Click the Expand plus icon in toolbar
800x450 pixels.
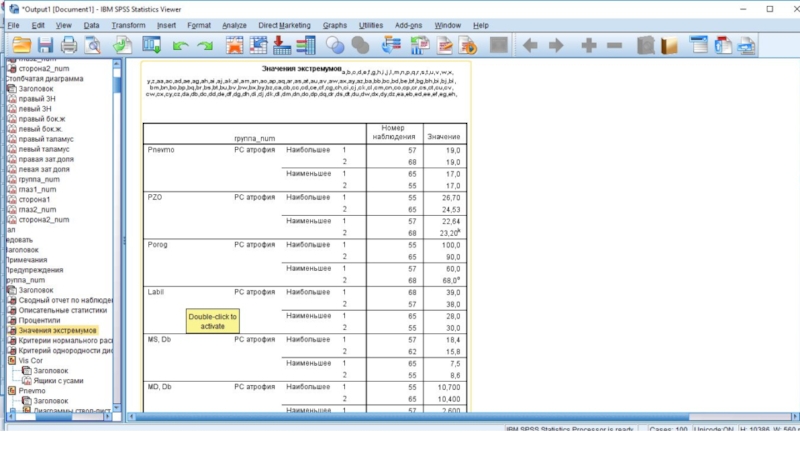click(x=589, y=45)
